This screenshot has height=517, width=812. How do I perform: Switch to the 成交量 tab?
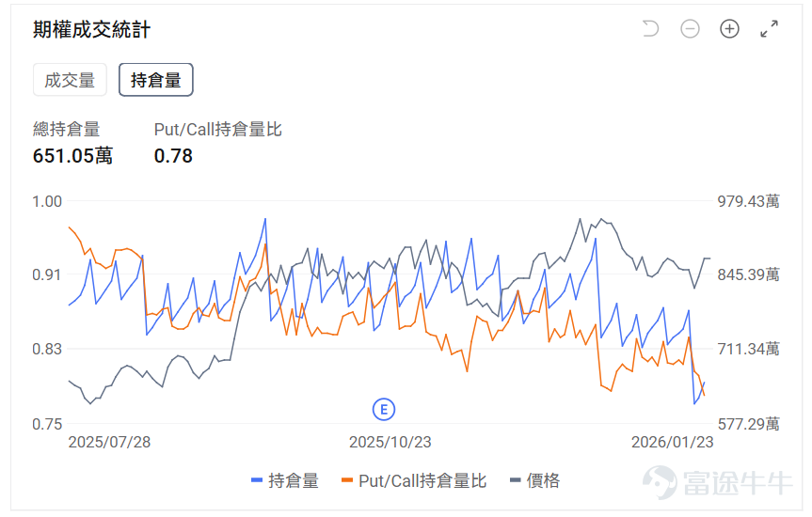[70, 80]
